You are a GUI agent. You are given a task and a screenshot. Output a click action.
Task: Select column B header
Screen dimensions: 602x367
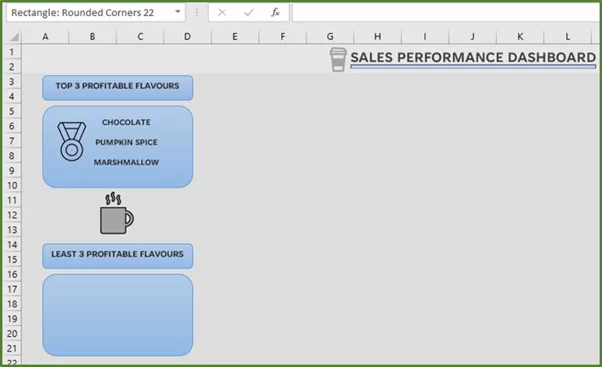(93, 36)
